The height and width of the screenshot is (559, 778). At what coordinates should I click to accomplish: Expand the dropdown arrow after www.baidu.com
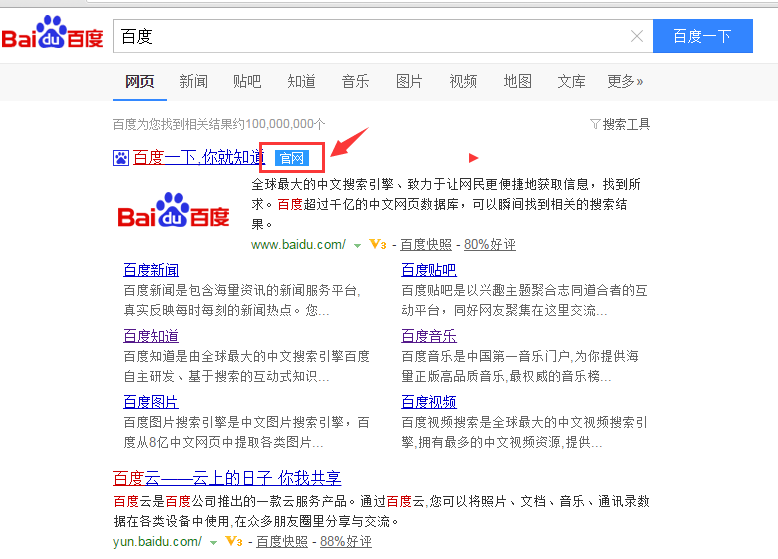[357, 245]
